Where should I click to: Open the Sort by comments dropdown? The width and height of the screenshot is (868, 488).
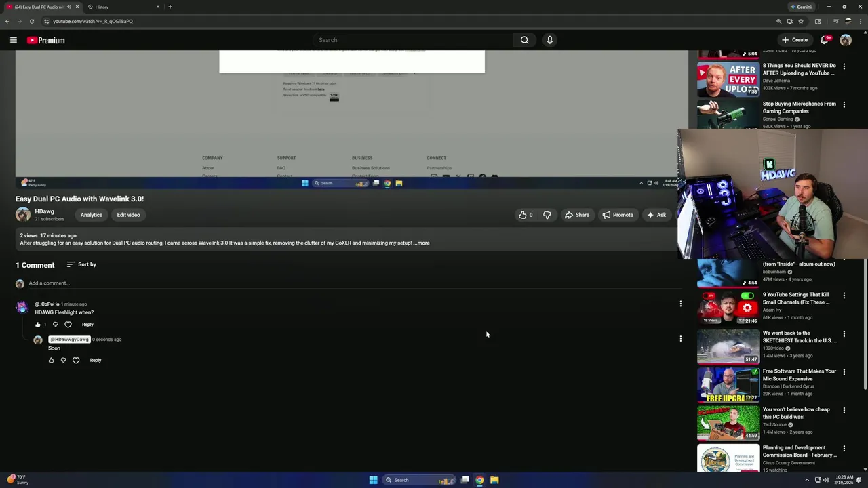click(x=81, y=264)
